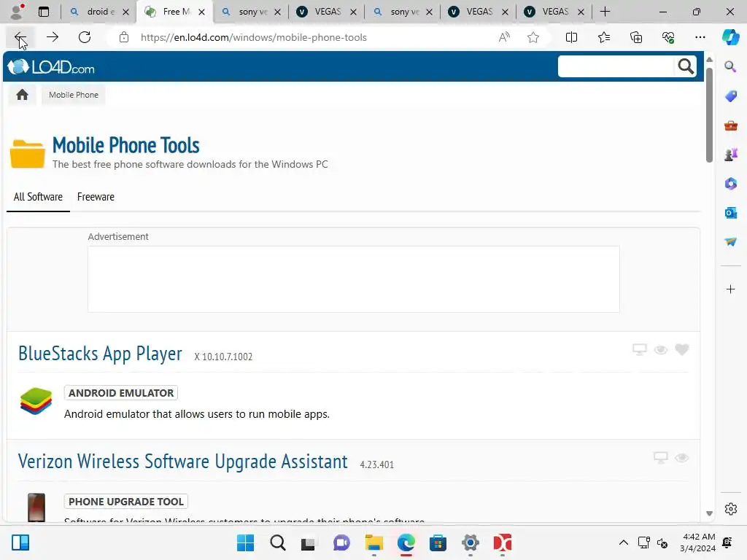The image size is (747, 560).
Task: Go to home via house breadcrumb icon
Action: coord(22,95)
